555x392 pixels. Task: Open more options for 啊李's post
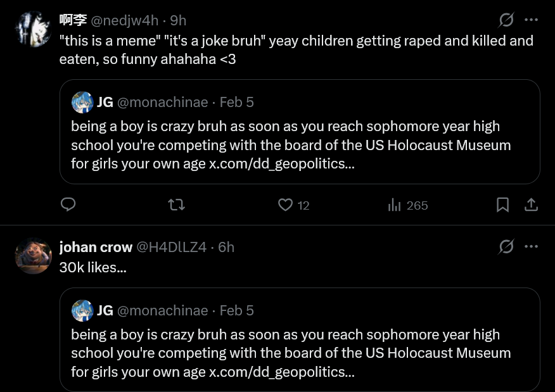click(x=532, y=20)
